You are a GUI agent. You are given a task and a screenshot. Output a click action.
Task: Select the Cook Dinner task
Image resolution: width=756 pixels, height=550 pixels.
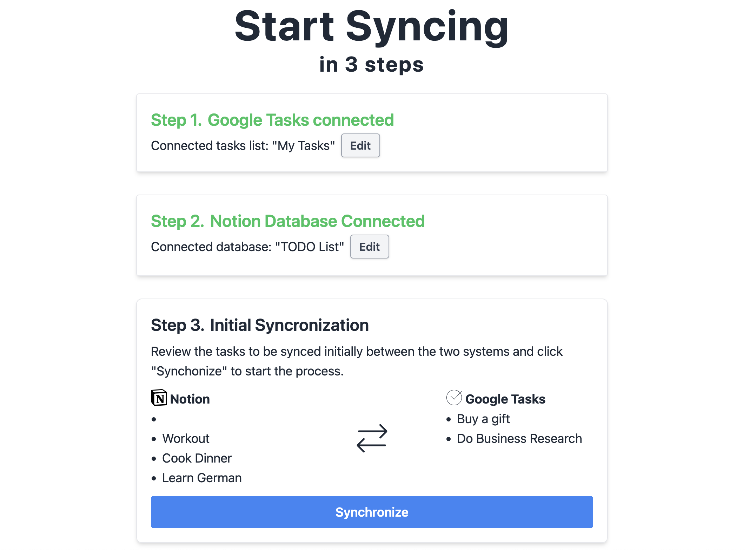click(197, 458)
